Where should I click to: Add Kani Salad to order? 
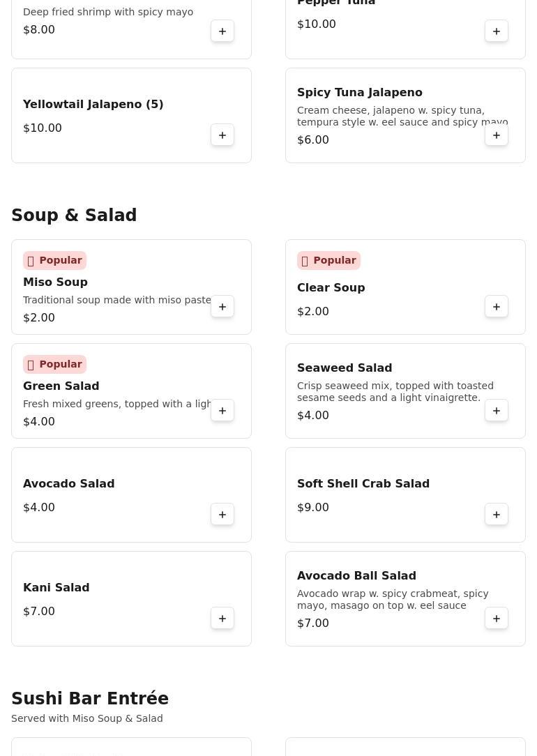coord(222,619)
